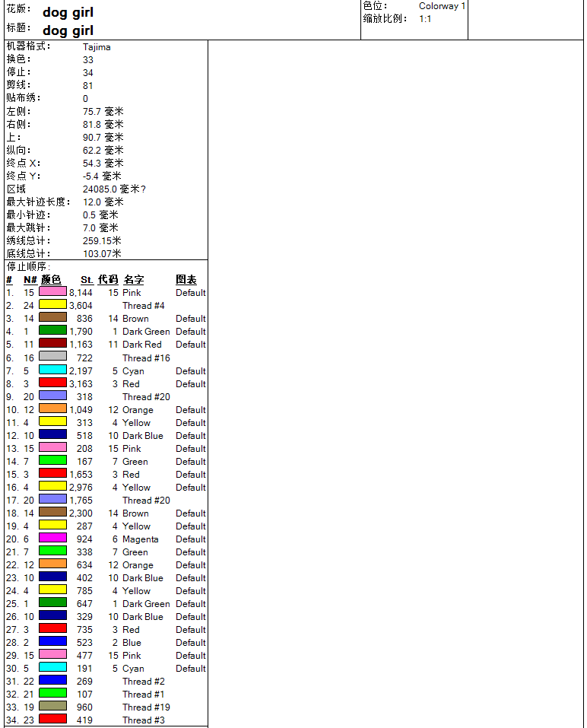587x728 pixels.
Task: Click the 'Orange' name in row 10
Action: point(138,410)
